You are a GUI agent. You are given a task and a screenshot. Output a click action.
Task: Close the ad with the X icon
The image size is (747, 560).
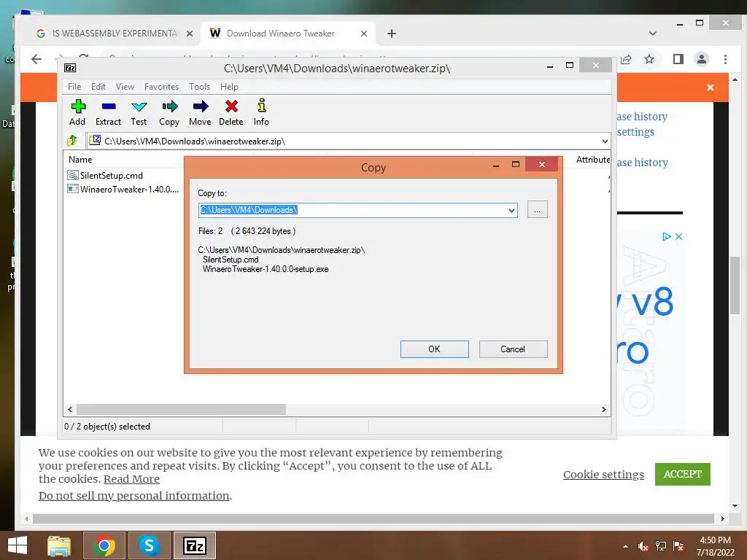coord(679,236)
